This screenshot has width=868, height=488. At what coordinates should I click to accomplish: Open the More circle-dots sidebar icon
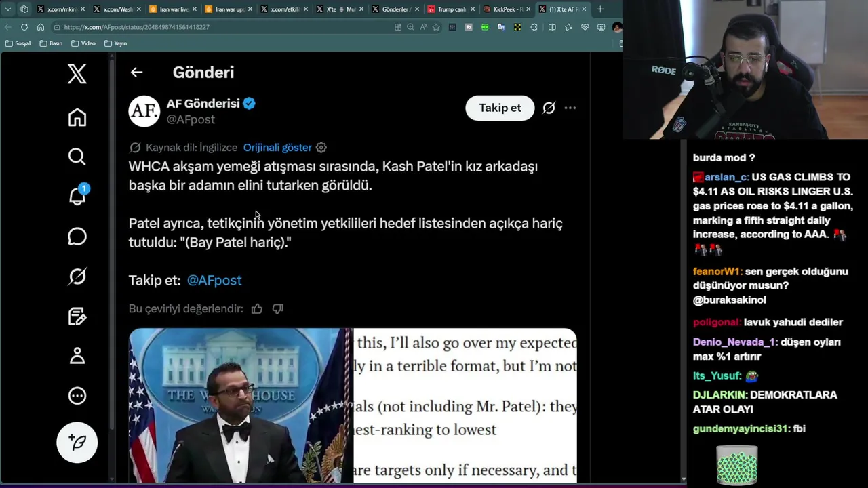click(x=77, y=396)
